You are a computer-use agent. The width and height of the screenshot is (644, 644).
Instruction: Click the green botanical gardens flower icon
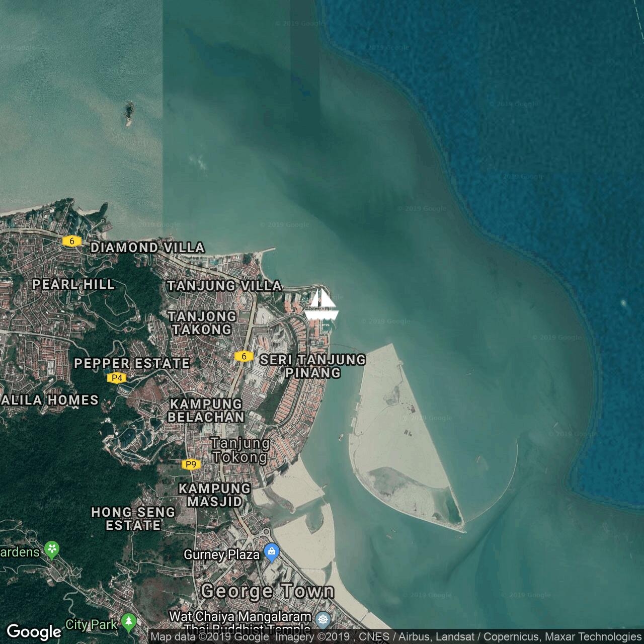(x=52, y=549)
